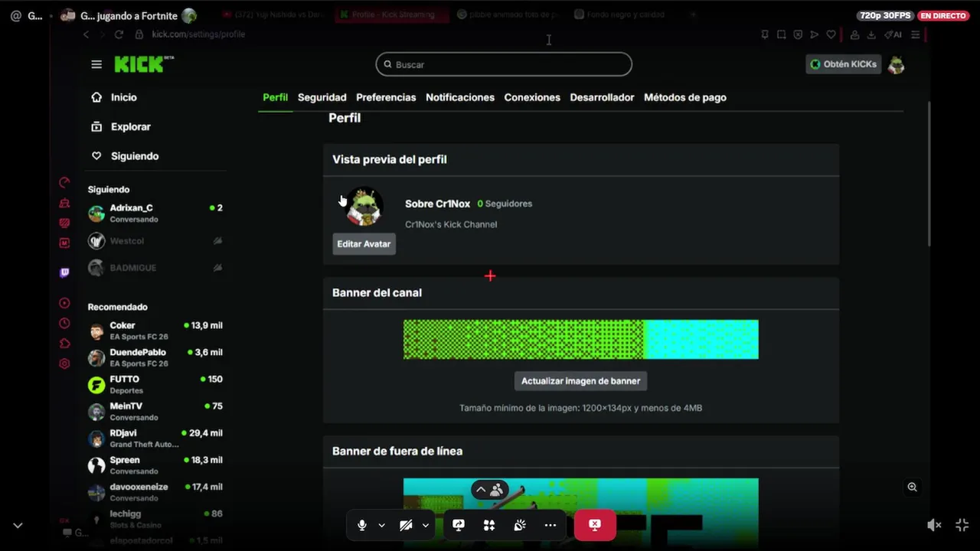980x551 pixels.
Task: Switch to the Preferencias tab
Action: (386, 97)
